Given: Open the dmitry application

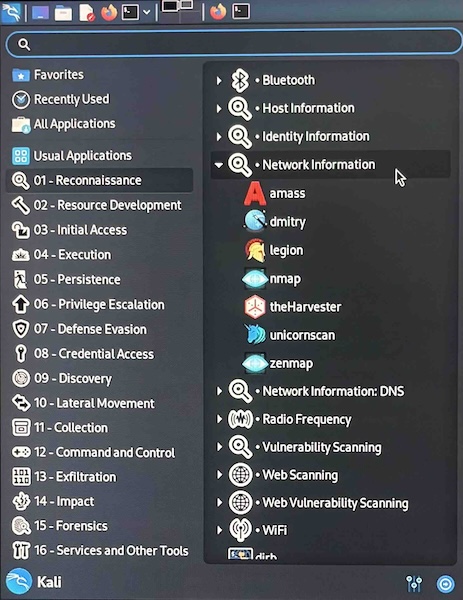Looking at the screenshot, I should [x=274, y=222].
